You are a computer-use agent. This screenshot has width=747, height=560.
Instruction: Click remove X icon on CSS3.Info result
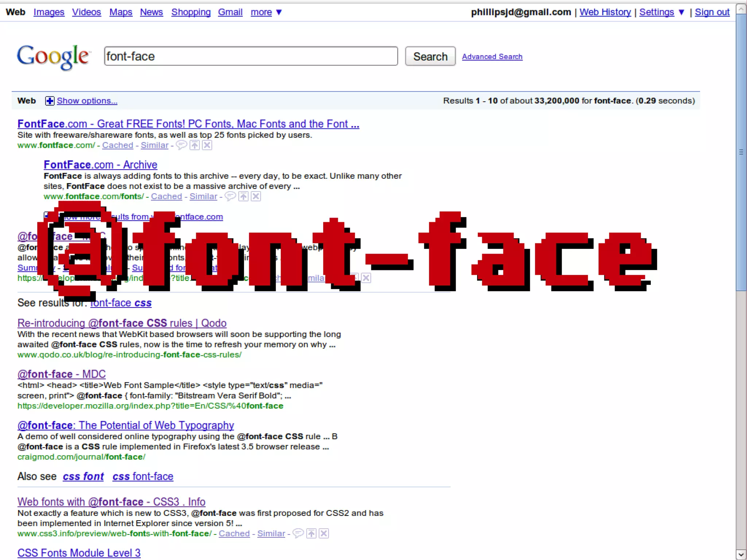[x=324, y=533]
